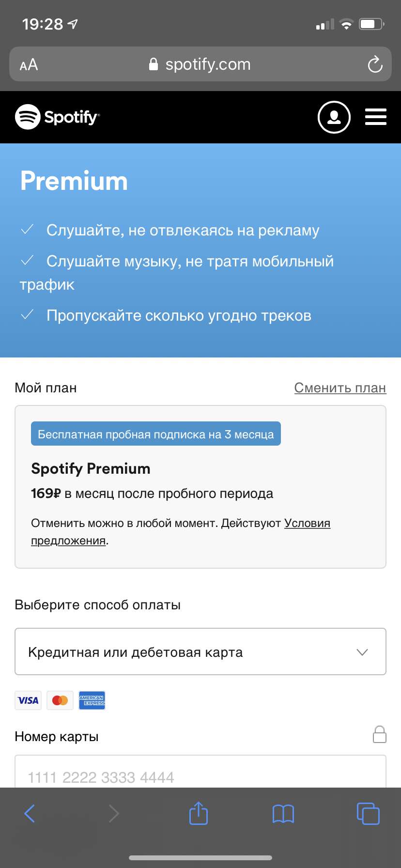401x868 pixels.
Task: Reload the page in Safari
Action: click(375, 64)
